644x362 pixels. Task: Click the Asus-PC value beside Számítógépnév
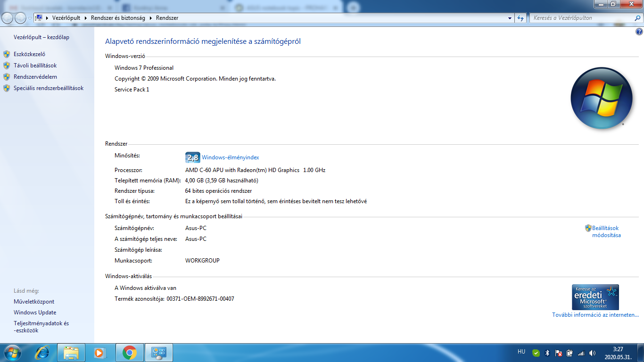(196, 228)
